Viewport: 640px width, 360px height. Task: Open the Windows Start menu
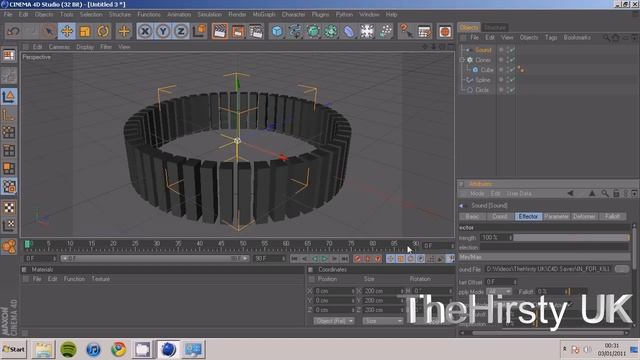pyautogui.click(x=13, y=349)
